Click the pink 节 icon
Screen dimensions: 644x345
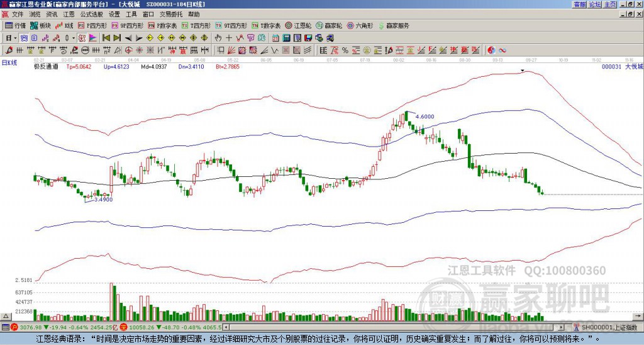(250, 38)
